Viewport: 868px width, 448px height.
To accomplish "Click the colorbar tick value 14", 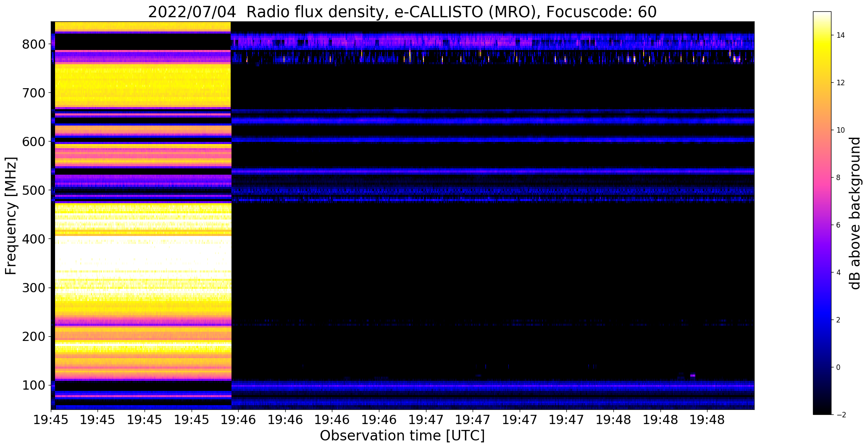I will click(x=840, y=35).
